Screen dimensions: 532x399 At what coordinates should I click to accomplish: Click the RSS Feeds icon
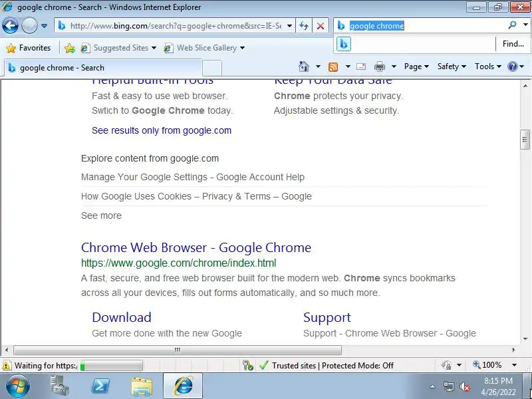click(333, 67)
